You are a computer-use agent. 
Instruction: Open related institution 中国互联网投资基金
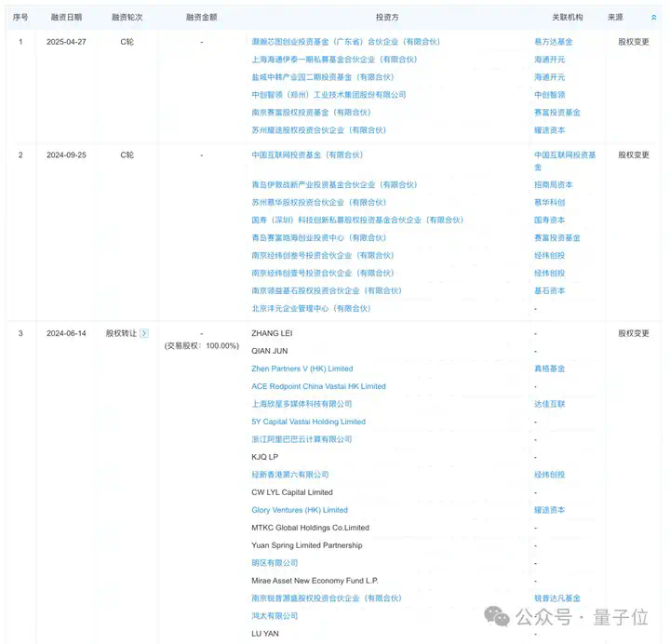click(565, 161)
